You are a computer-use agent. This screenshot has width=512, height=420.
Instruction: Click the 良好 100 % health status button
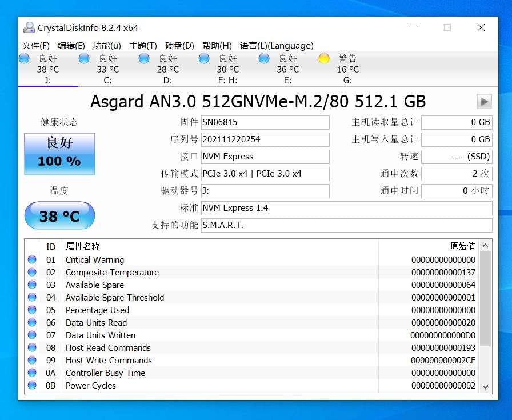60,154
